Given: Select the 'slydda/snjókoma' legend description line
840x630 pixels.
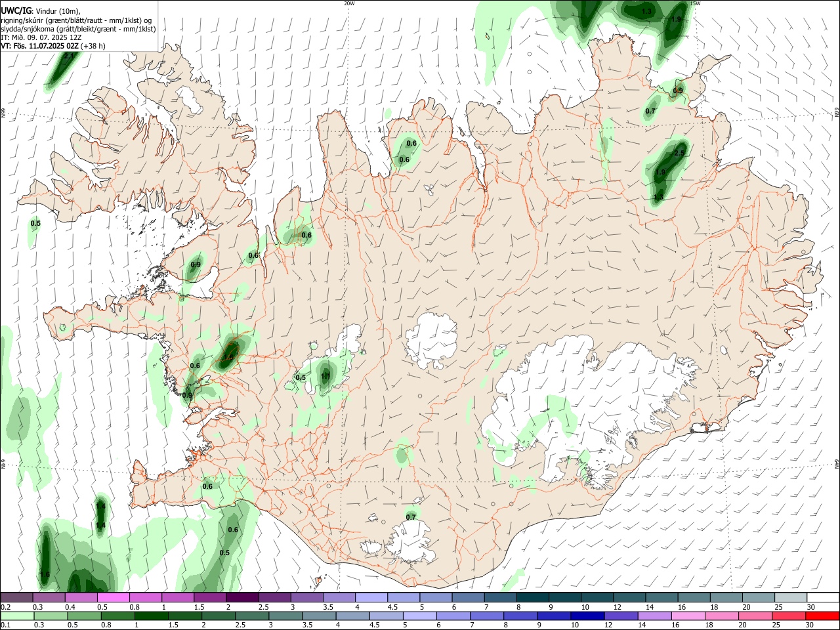Looking at the screenshot, I should pyautogui.click(x=78, y=29).
